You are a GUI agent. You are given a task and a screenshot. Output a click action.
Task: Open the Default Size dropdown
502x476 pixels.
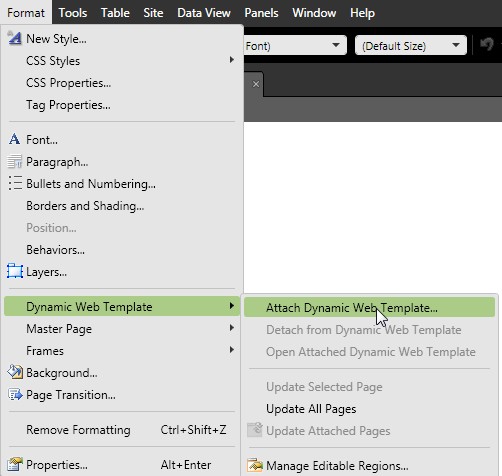pos(411,45)
